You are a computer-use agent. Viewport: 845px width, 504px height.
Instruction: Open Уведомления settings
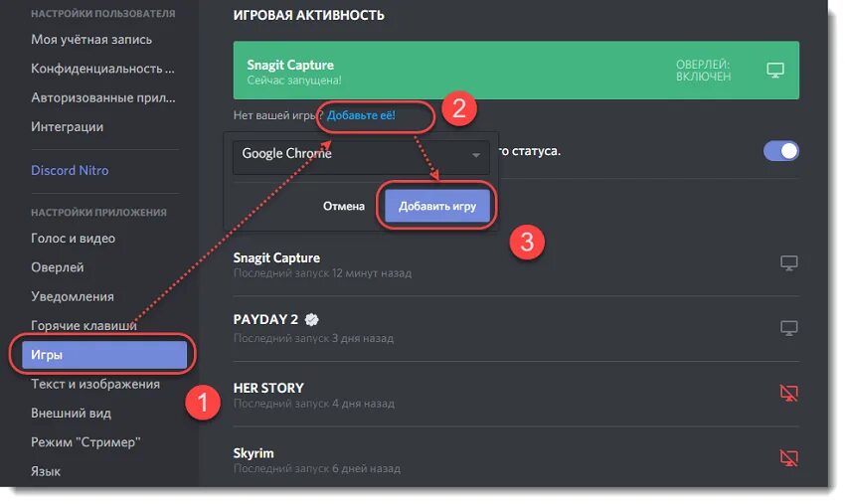point(73,296)
